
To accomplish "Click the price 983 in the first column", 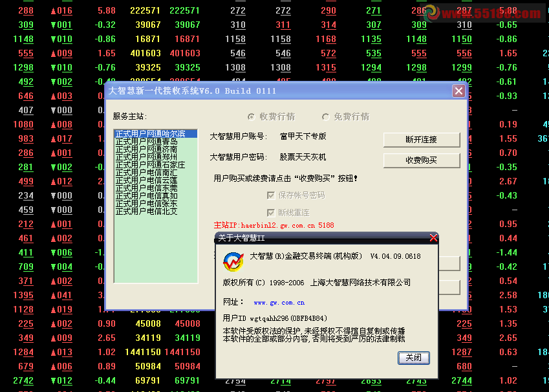I will coord(26,138).
